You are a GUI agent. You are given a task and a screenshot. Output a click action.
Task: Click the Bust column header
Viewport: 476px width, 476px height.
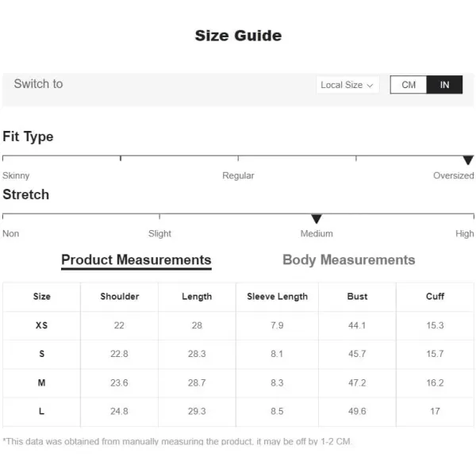357,296
